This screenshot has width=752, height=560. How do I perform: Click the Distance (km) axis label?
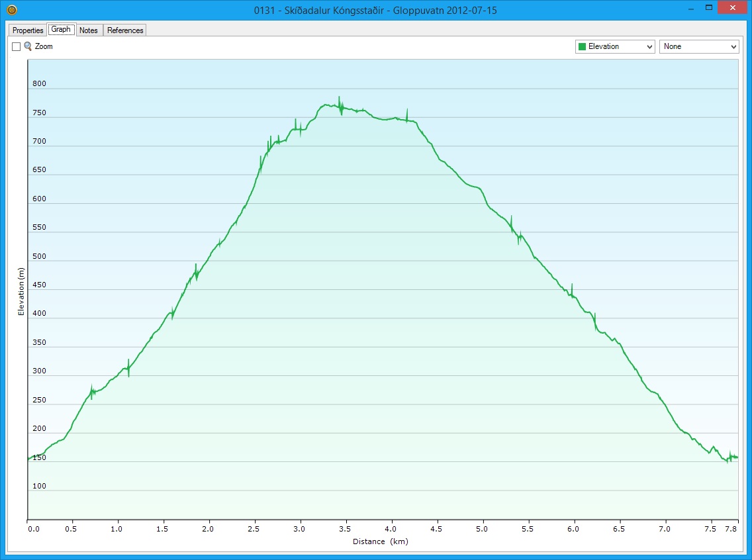380,541
